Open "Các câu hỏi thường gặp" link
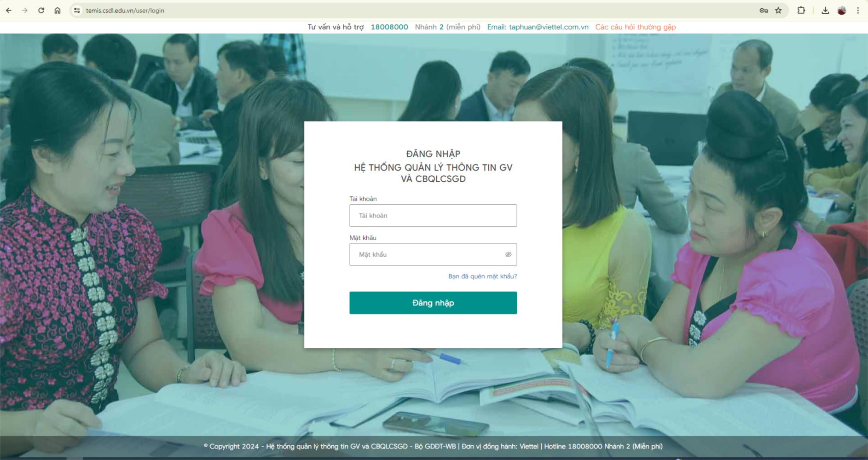868x460 pixels. click(x=635, y=27)
